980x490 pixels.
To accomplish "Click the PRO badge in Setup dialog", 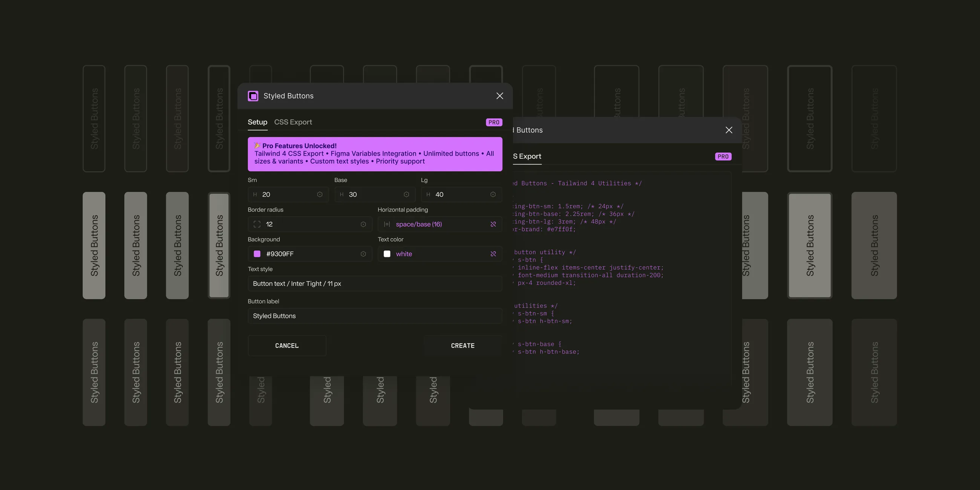I will coord(494,122).
